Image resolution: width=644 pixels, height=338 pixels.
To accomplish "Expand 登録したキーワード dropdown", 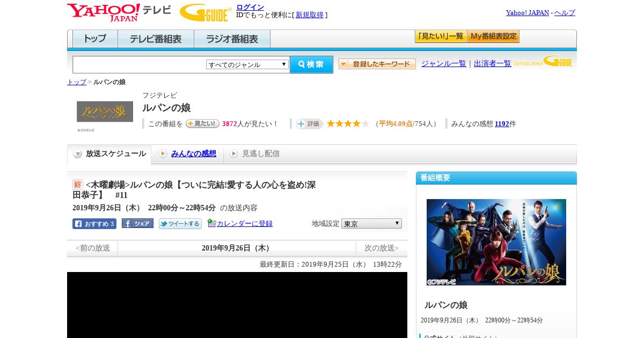I will pyautogui.click(x=377, y=64).
